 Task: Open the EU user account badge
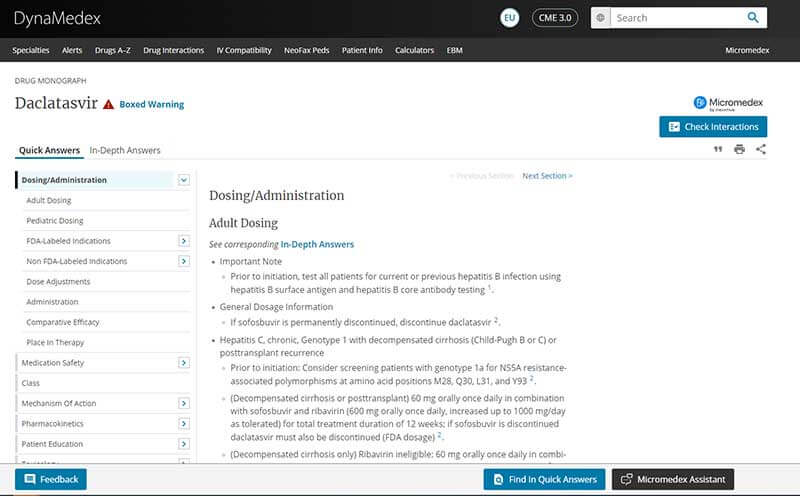[x=510, y=18]
